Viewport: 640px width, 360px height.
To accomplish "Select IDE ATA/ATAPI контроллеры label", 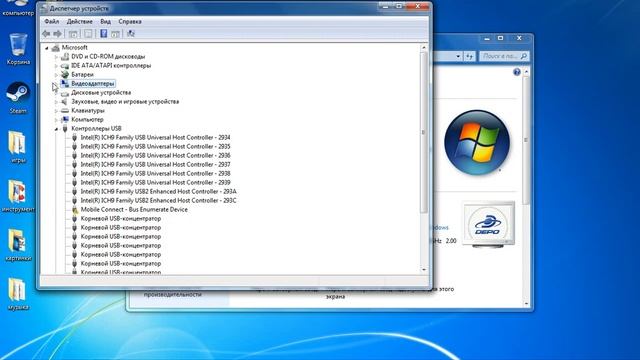I will click(x=111, y=66).
